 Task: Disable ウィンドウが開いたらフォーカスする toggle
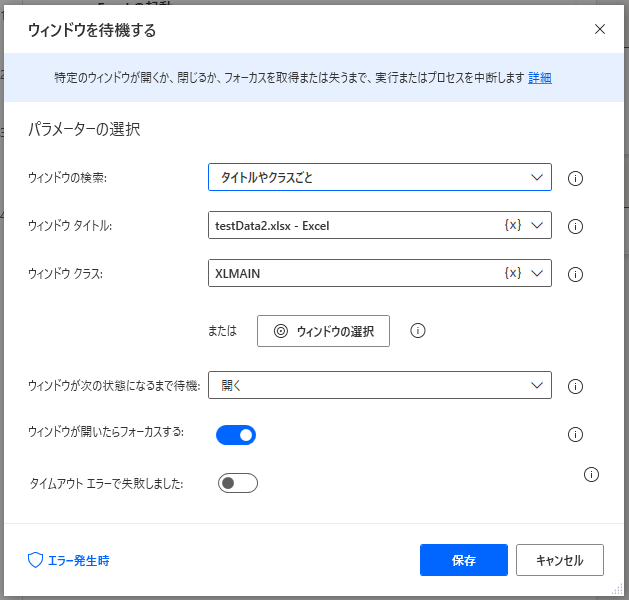coord(237,434)
